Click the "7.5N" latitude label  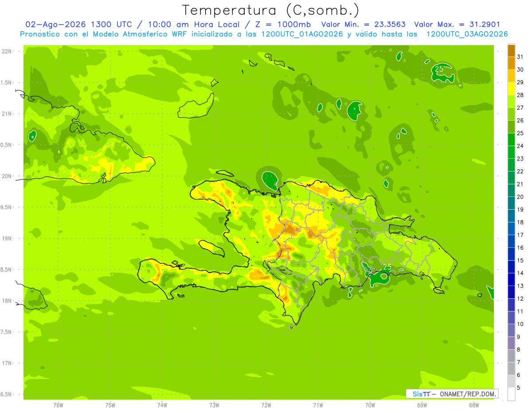6,332
